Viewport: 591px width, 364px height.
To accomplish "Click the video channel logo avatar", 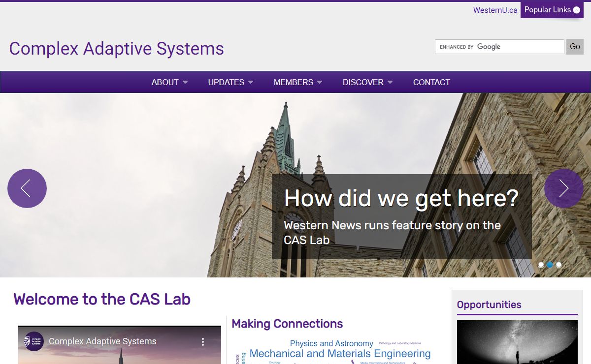I will 34,341.
